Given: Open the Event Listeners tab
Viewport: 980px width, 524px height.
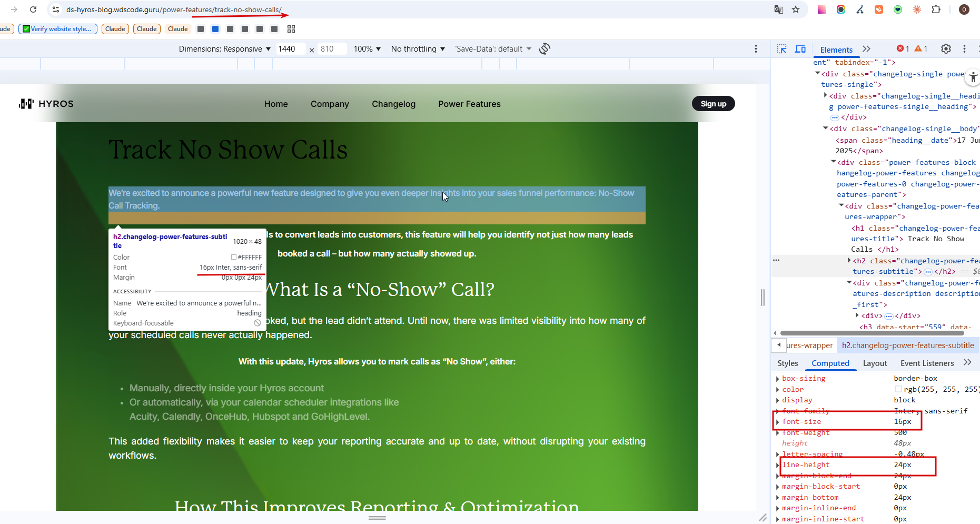Looking at the screenshot, I should pyautogui.click(x=927, y=363).
